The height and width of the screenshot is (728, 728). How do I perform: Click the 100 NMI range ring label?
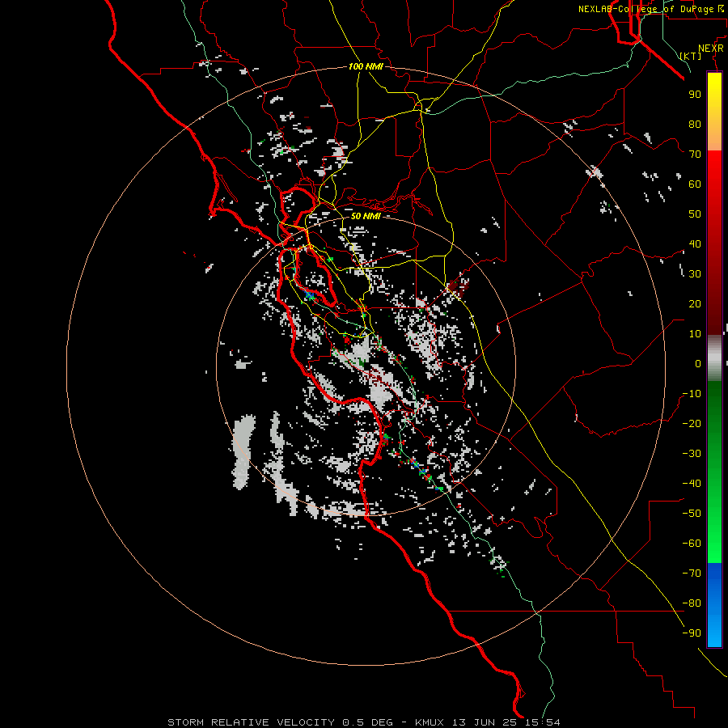point(366,66)
